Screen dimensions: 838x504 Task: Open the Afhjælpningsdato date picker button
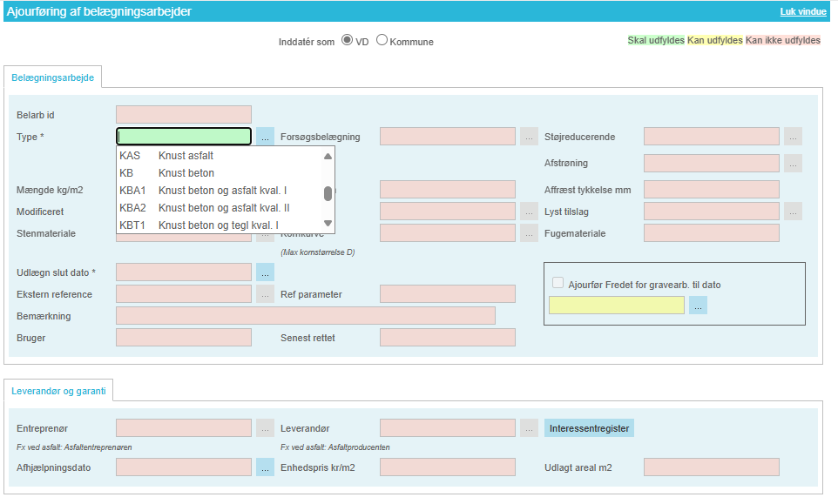click(x=265, y=467)
